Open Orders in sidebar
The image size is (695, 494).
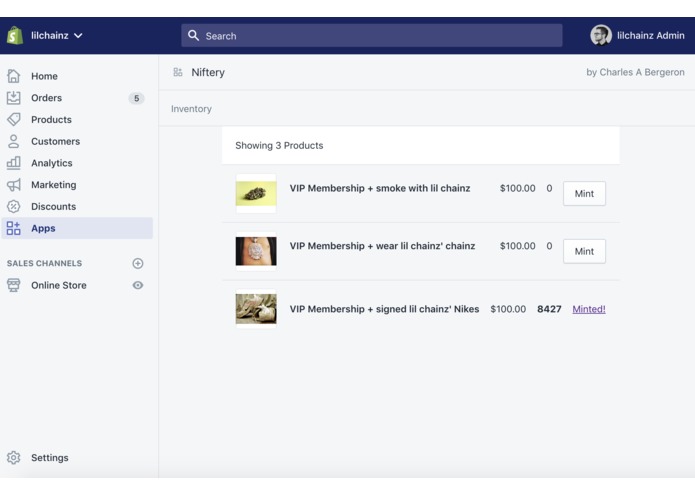(46, 98)
